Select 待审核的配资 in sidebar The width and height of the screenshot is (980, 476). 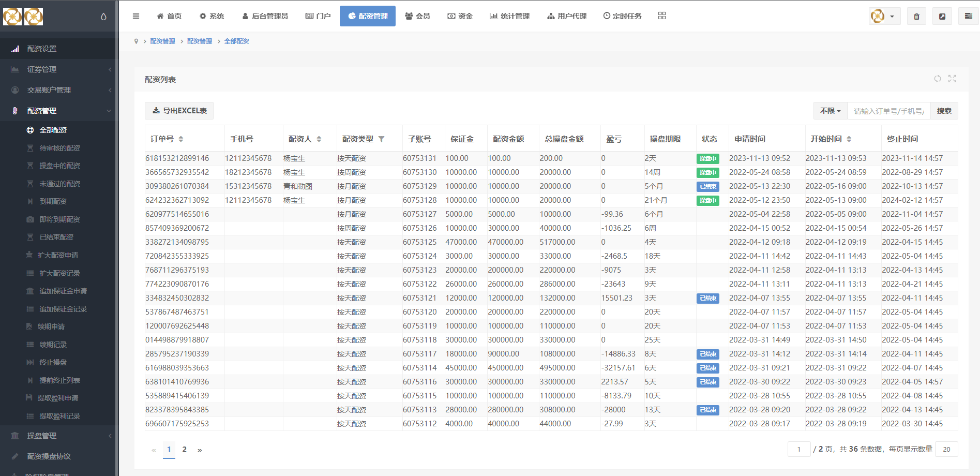coord(59,148)
